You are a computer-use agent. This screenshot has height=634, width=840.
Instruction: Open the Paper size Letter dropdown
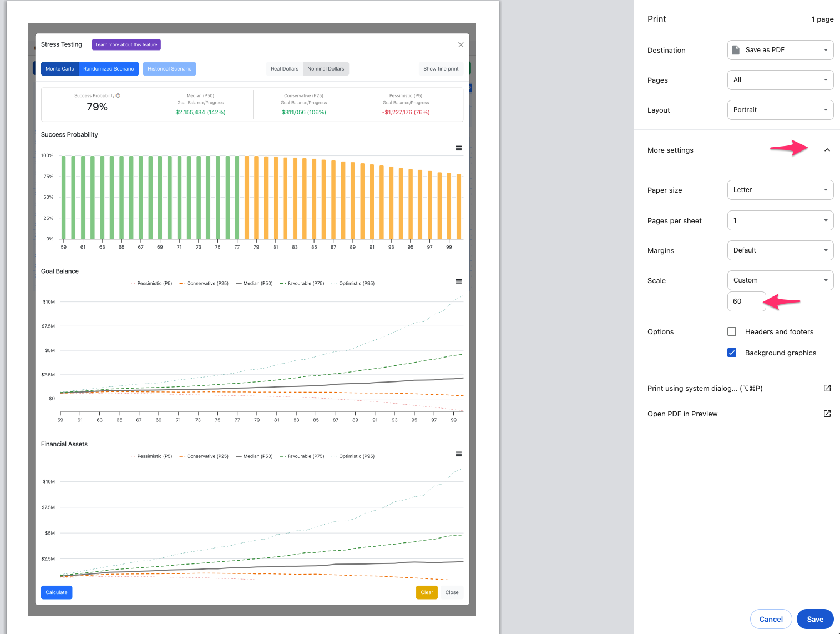[780, 190]
